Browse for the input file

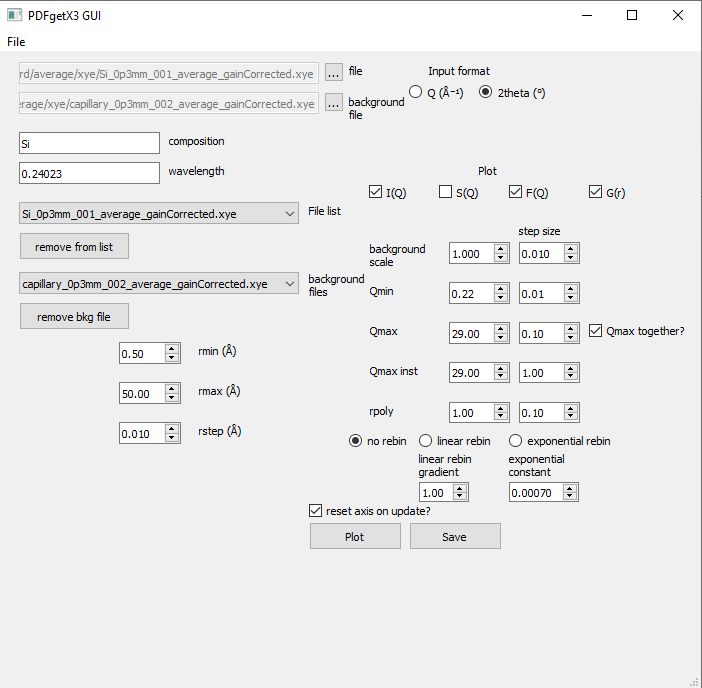click(334, 72)
